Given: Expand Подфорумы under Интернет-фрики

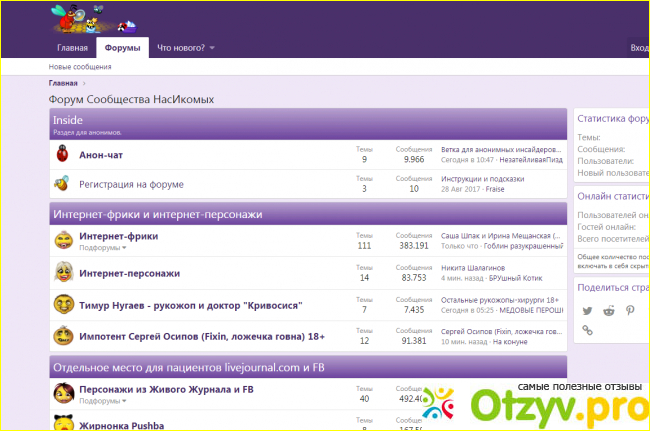Looking at the screenshot, I should (x=103, y=247).
